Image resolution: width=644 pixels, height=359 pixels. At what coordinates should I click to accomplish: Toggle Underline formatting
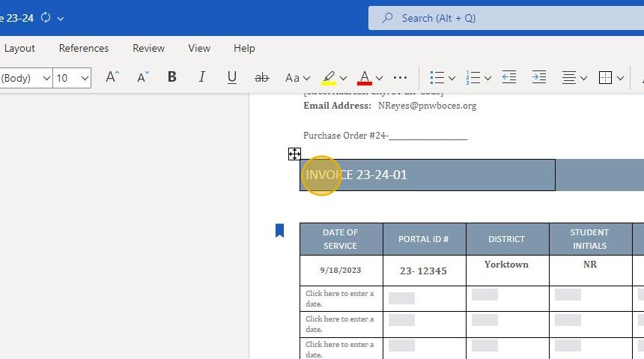(231, 77)
